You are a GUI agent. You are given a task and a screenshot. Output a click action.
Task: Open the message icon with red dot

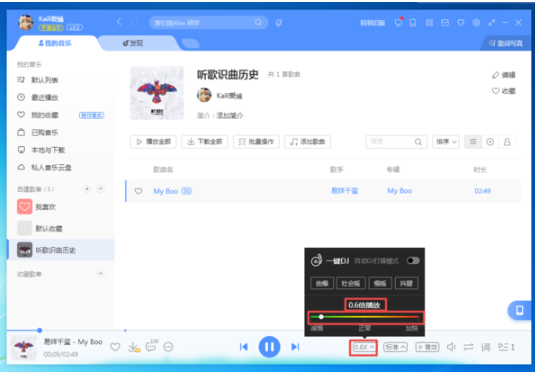coord(399,22)
